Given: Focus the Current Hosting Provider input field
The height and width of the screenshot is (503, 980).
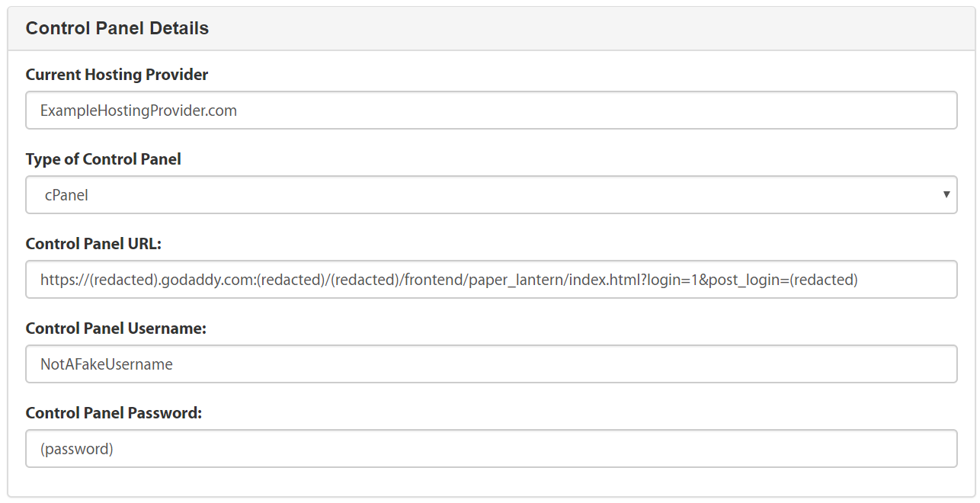Looking at the screenshot, I should point(491,111).
